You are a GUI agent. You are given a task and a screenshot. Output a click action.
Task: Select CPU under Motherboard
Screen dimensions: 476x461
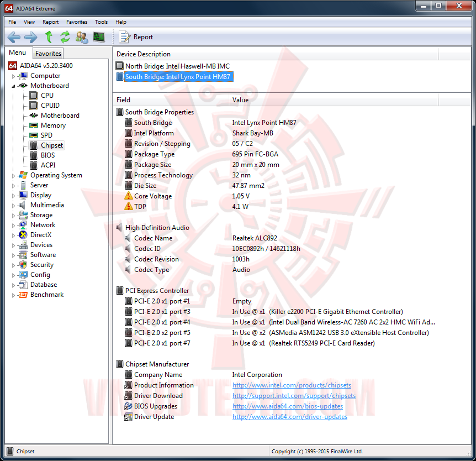coord(47,96)
